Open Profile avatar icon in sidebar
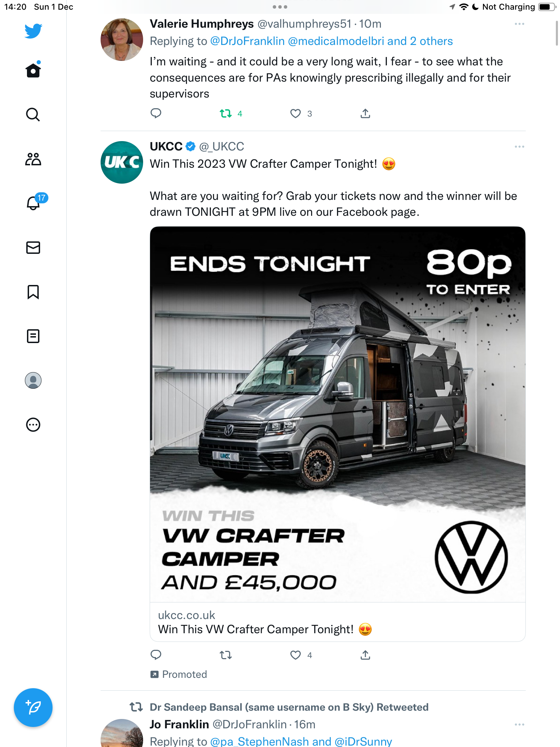 pyautogui.click(x=33, y=380)
